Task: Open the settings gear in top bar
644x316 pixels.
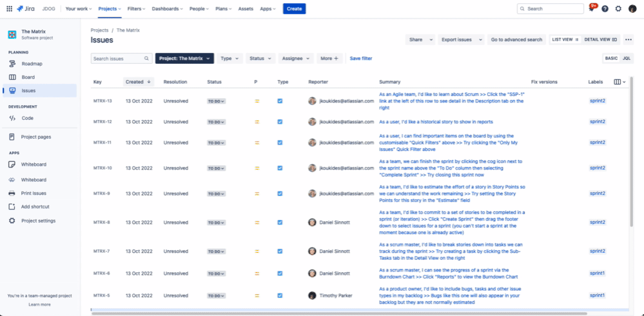Action: (618, 9)
